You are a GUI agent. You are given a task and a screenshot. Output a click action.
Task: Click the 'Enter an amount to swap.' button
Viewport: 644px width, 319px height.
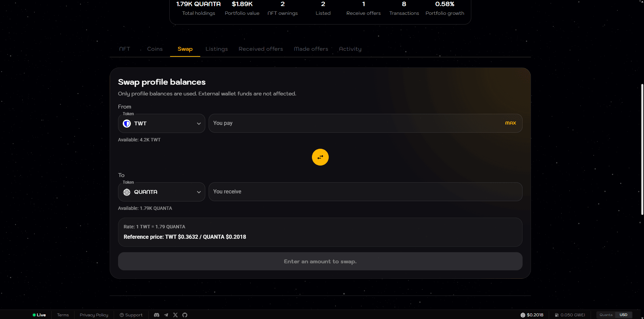click(x=320, y=261)
